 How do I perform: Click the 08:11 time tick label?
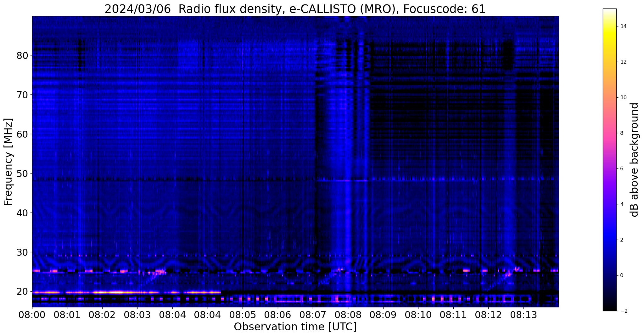click(453, 315)
